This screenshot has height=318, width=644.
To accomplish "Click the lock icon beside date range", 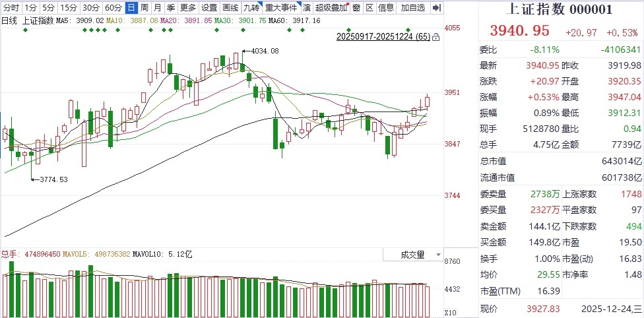I will (437, 37).
